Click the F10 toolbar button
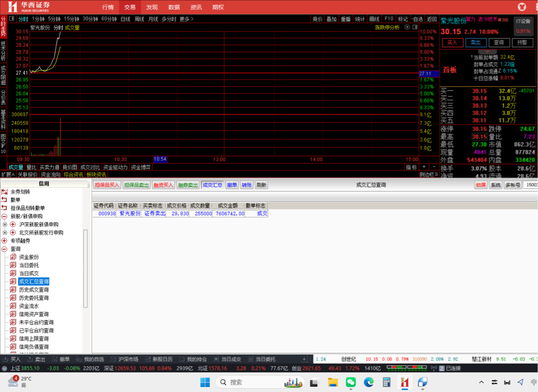Screen dimensions: 538x392 [389, 19]
